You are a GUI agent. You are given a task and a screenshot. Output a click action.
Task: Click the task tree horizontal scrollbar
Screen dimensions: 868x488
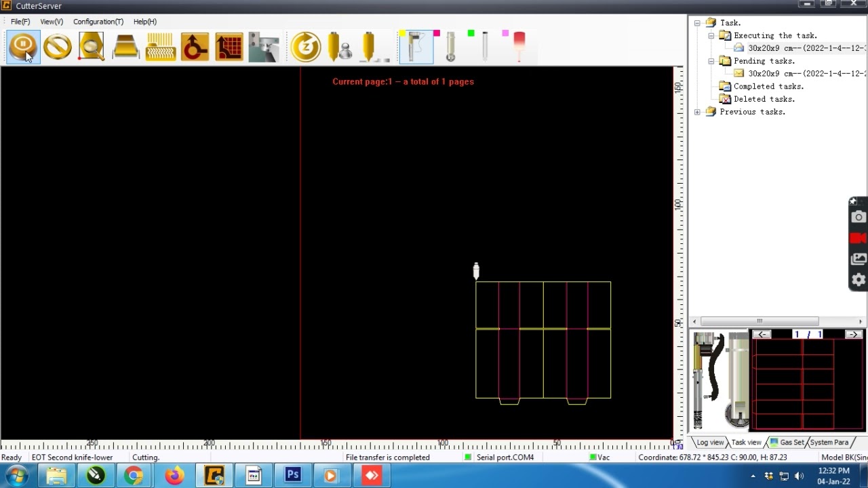click(x=759, y=321)
